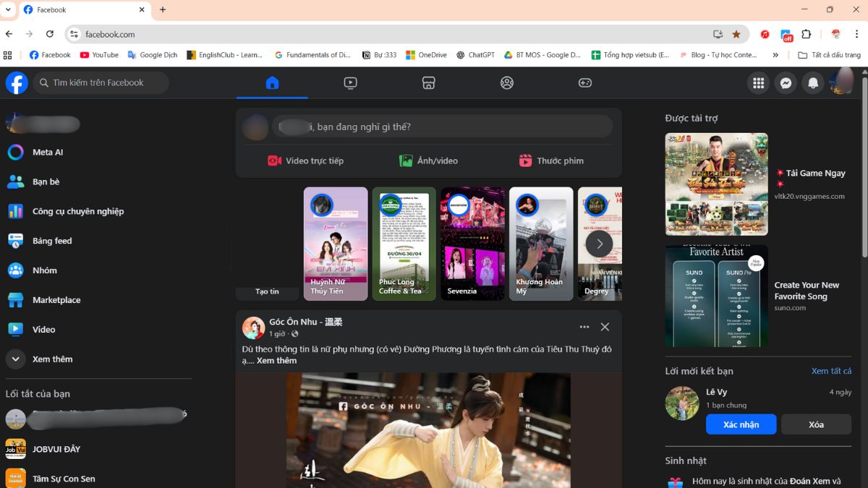Open the Chrome Extensions puzzle icon
The image size is (868, 488).
click(x=807, y=34)
